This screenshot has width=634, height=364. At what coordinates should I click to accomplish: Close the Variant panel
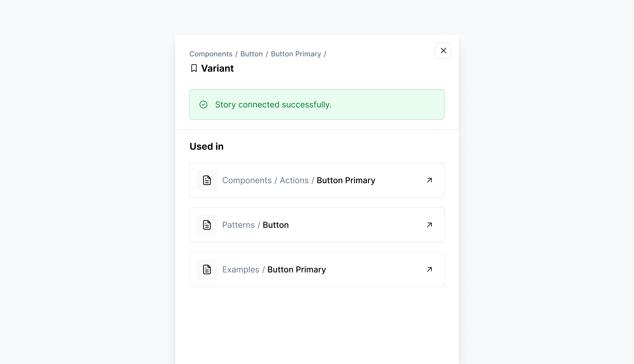443,50
